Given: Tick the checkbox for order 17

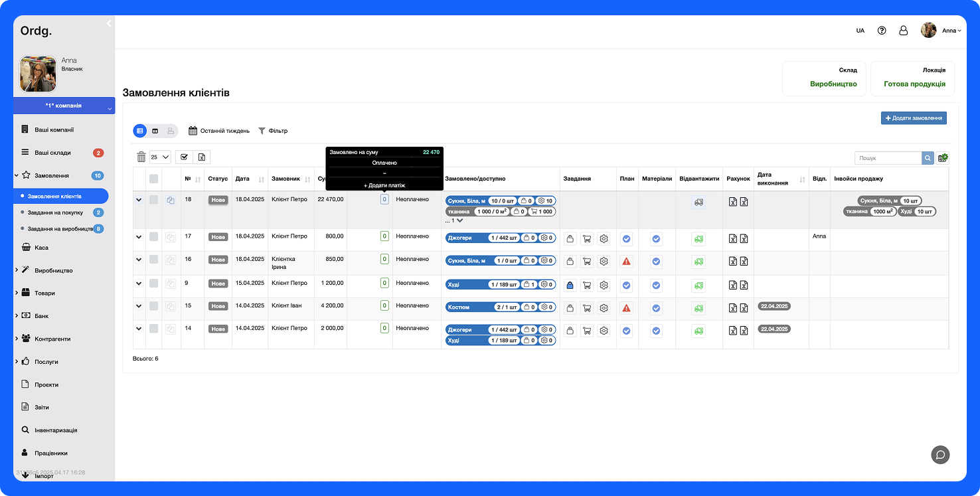Looking at the screenshot, I should (154, 237).
